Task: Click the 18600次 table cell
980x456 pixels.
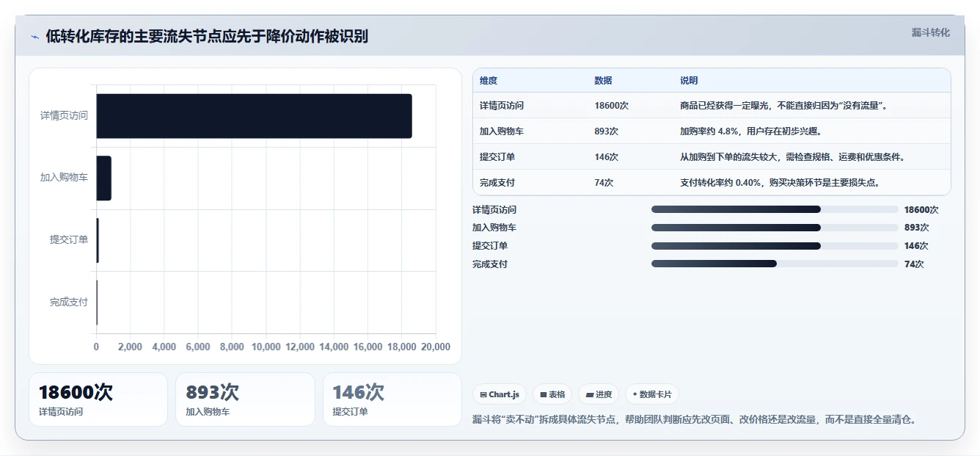Action: coord(611,106)
